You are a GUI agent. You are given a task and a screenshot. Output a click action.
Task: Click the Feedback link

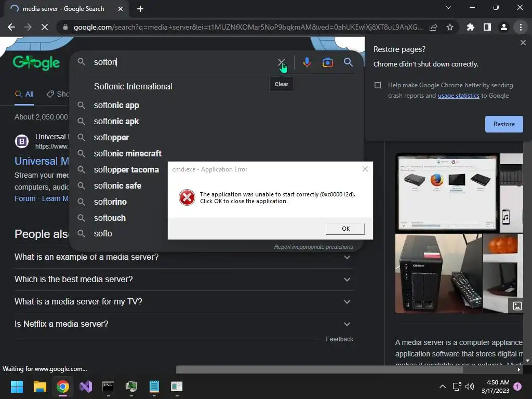tap(339, 339)
